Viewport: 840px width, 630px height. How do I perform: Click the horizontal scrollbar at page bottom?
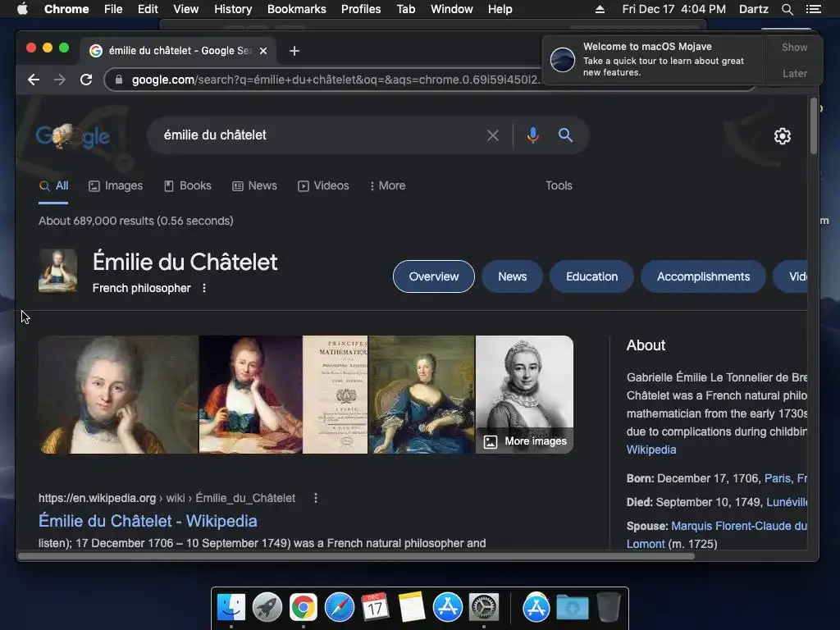click(356, 556)
